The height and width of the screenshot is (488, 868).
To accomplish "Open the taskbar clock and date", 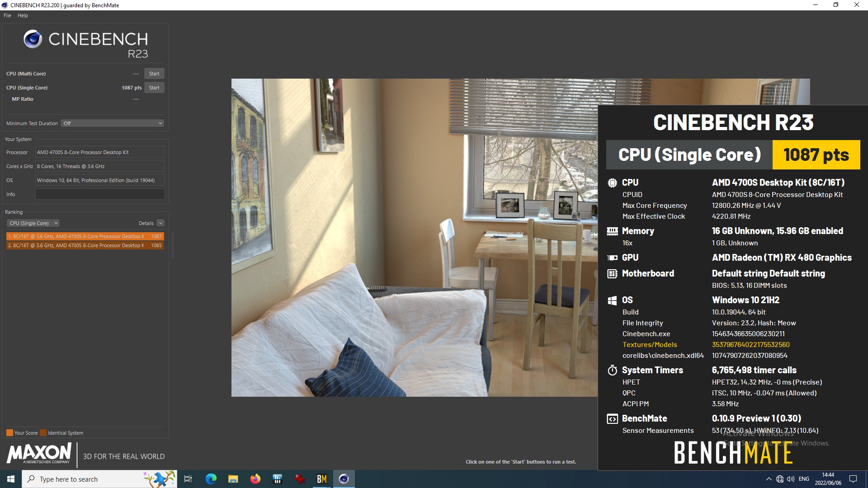I will pyautogui.click(x=828, y=479).
